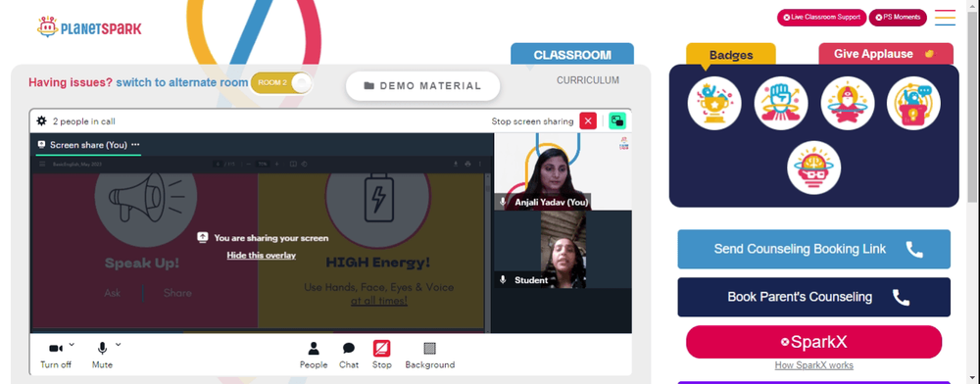Screen dimensions: 980x384
Task: Open the hamburger menu icon
Action: click(945, 18)
